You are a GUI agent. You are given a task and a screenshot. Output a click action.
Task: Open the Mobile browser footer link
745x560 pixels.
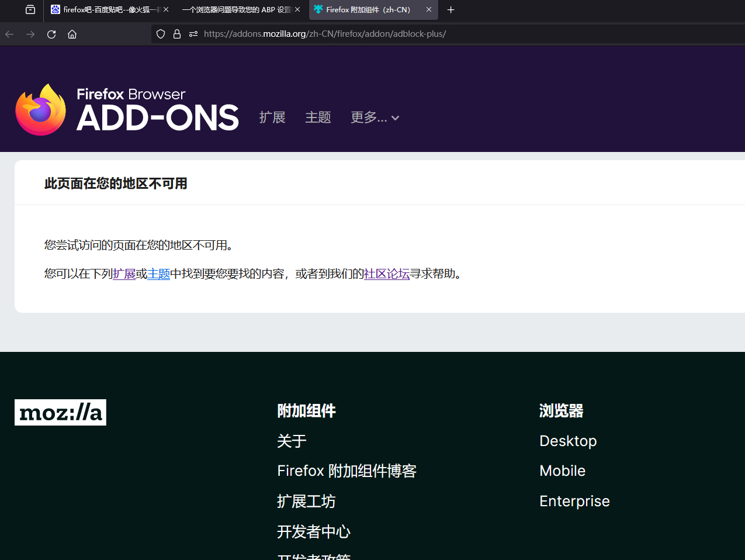point(562,471)
